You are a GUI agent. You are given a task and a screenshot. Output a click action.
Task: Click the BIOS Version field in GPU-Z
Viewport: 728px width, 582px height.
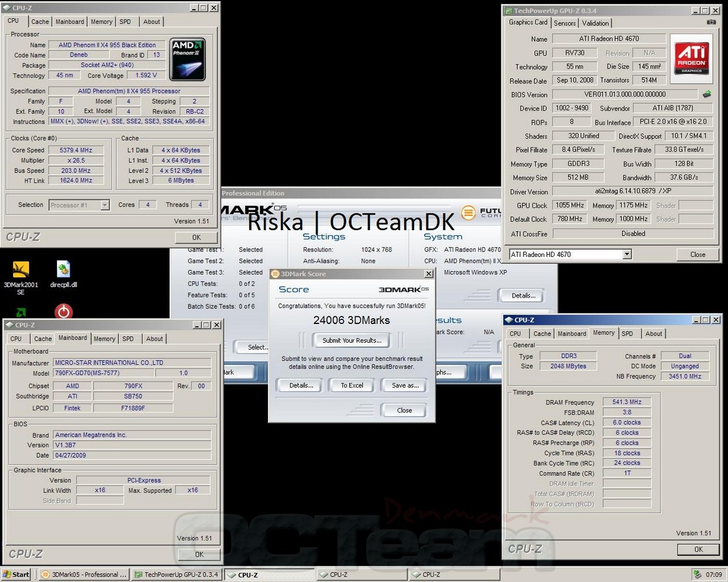(624, 94)
